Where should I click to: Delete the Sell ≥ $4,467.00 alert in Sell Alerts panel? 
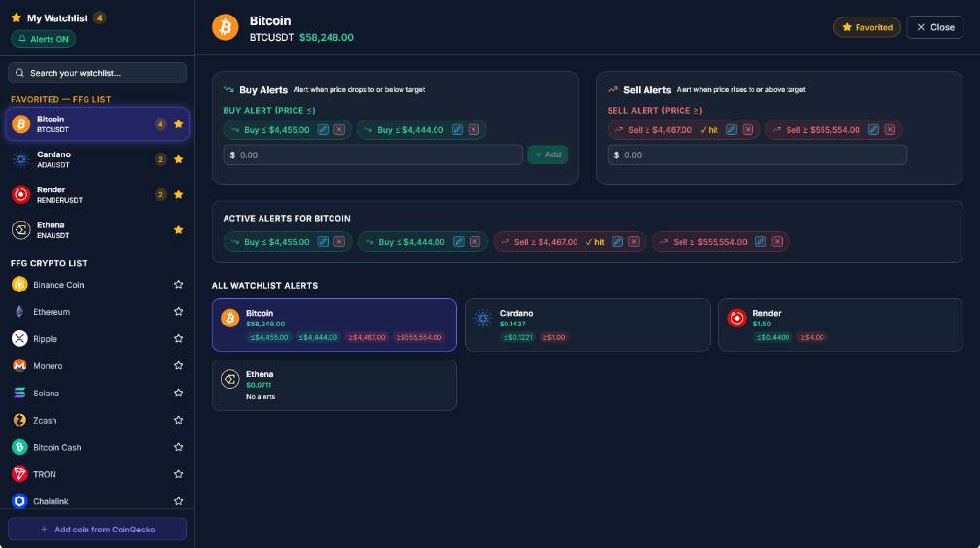[x=749, y=130]
